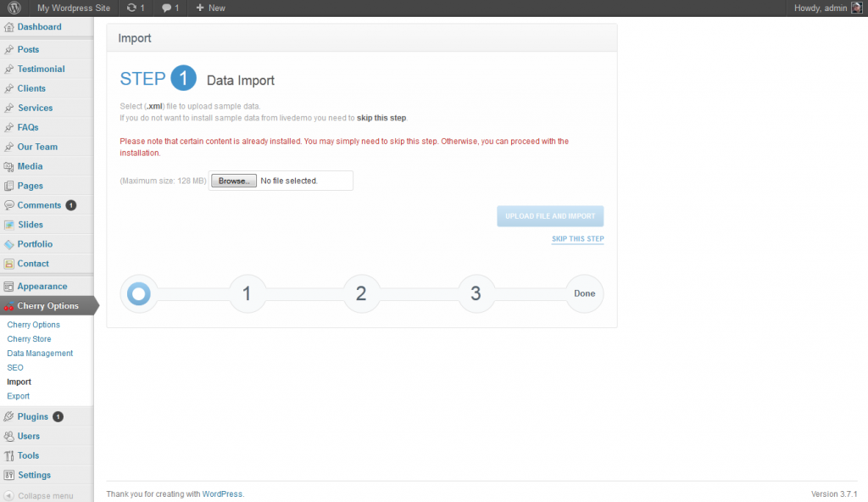Screen dimensions: 868x502
Task: Click the Comments pending count badge
Action: tap(71, 205)
